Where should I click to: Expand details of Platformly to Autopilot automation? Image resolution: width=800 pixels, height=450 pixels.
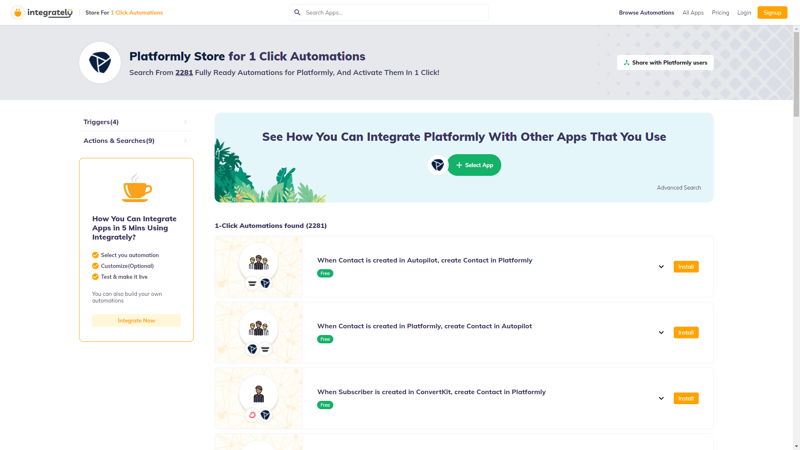[661, 333]
